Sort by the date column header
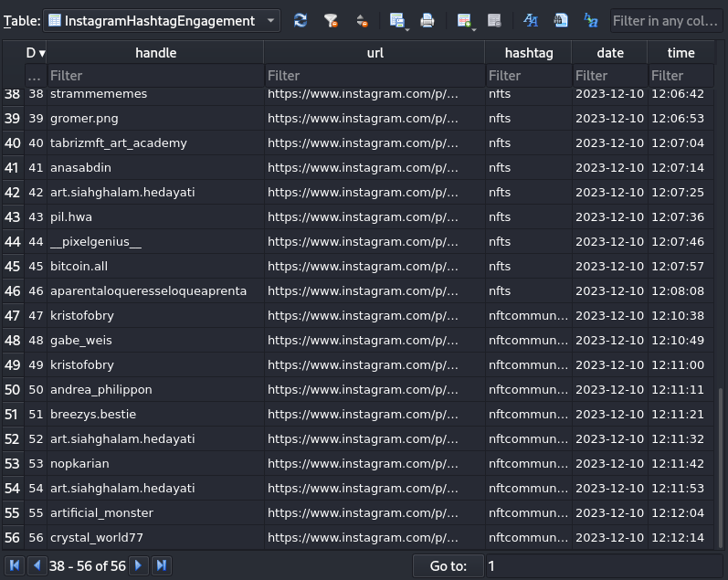The height and width of the screenshot is (580, 728). pos(610,52)
